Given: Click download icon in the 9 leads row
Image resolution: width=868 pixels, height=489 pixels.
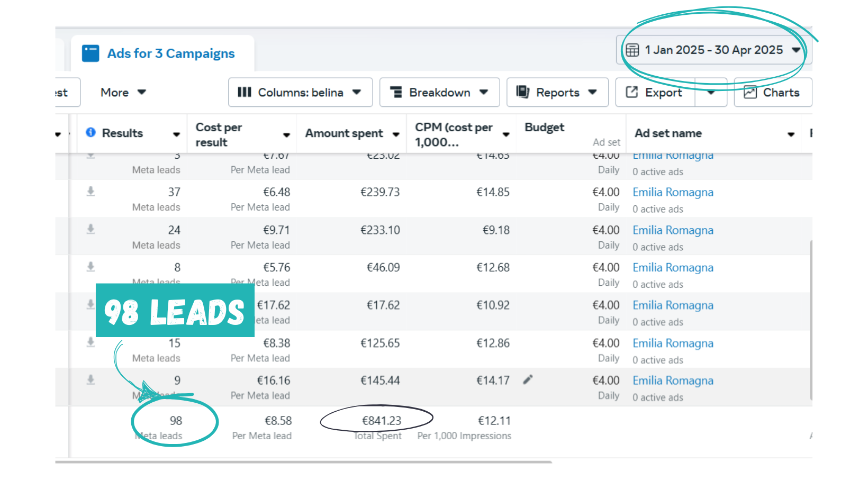Looking at the screenshot, I should coord(91,380).
